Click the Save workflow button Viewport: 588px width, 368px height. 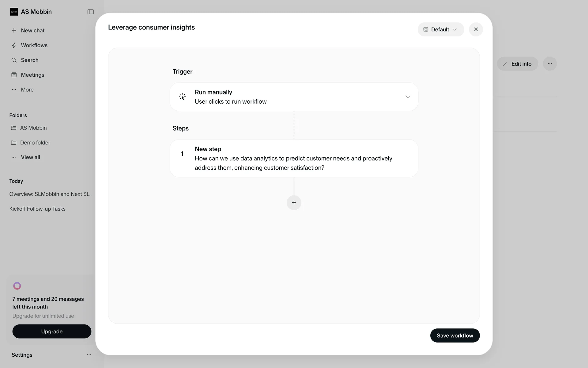[x=455, y=335]
